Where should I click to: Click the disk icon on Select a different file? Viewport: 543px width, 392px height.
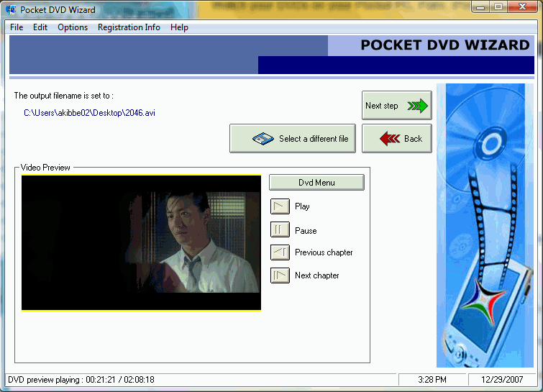(x=263, y=139)
